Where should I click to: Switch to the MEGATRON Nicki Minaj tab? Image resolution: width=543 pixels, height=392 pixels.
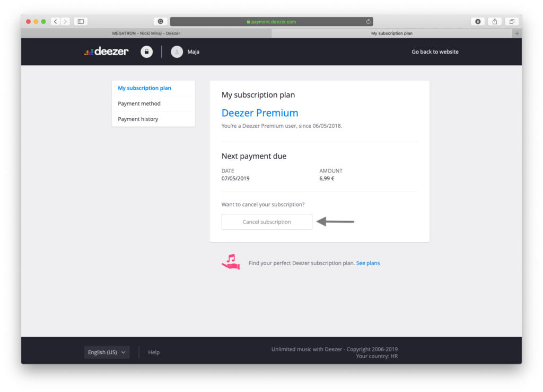coord(146,33)
